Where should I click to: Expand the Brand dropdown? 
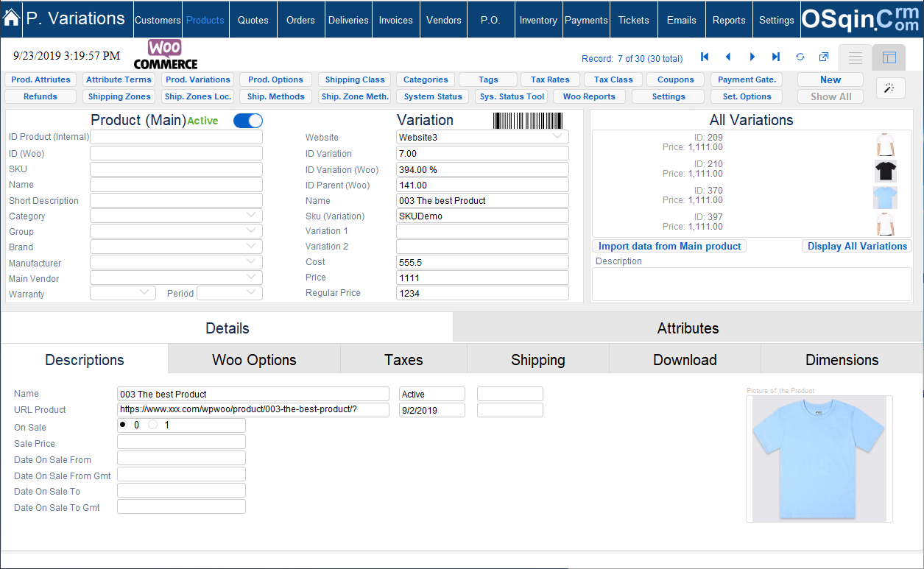176,247
